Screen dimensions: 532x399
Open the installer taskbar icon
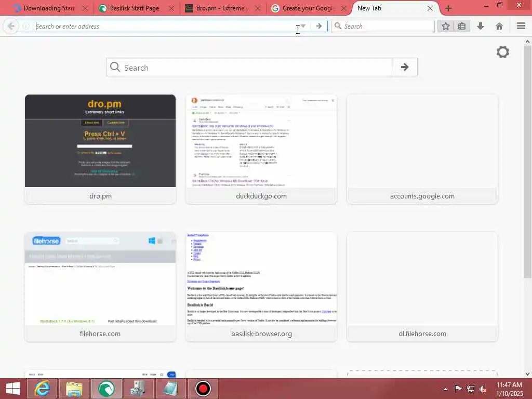138,389
